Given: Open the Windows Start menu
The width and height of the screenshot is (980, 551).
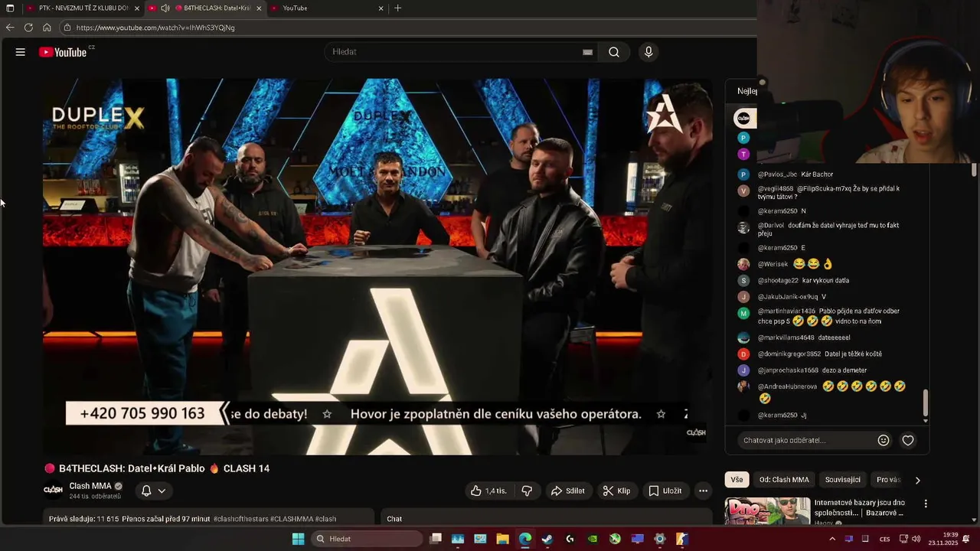Looking at the screenshot, I should pyautogui.click(x=298, y=539).
